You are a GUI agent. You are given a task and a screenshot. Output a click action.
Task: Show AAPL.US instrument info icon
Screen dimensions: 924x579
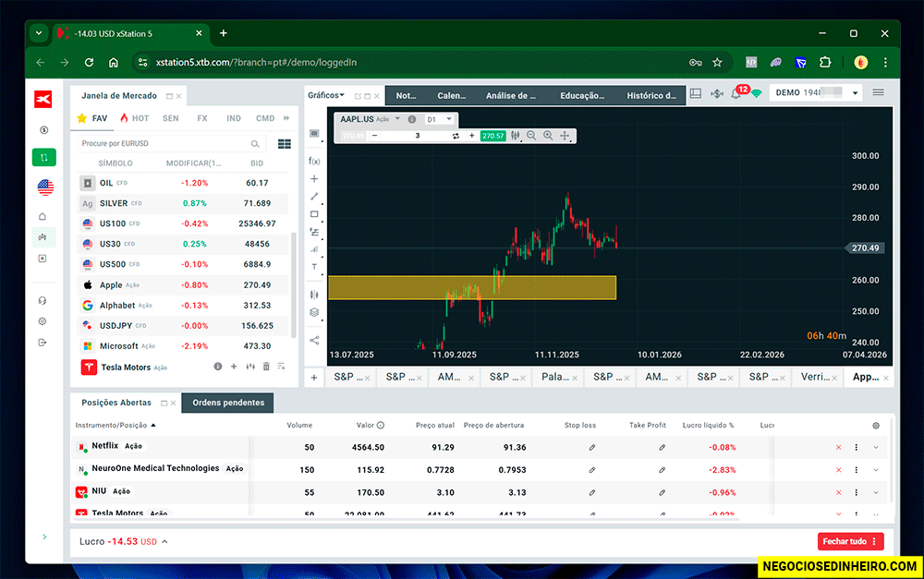point(412,119)
